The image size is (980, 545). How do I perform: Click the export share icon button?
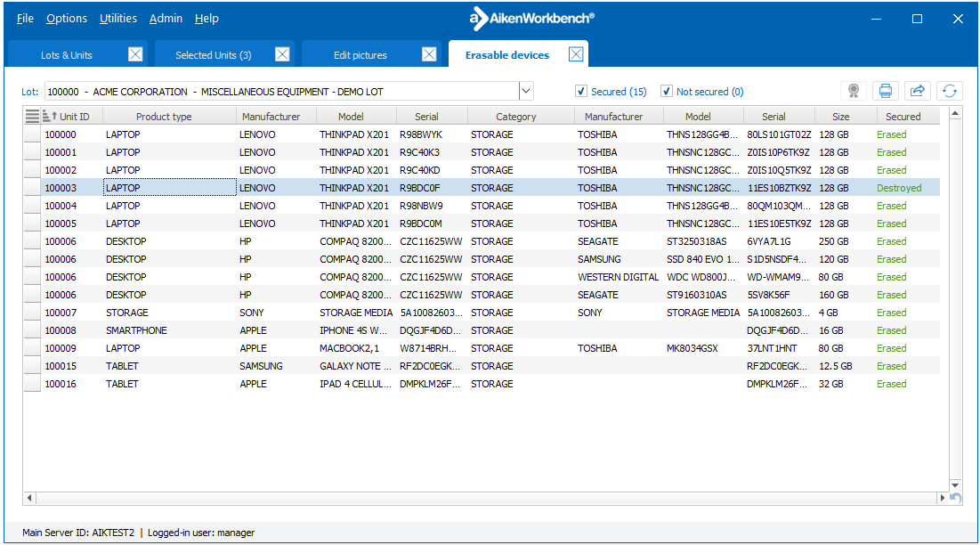click(917, 91)
